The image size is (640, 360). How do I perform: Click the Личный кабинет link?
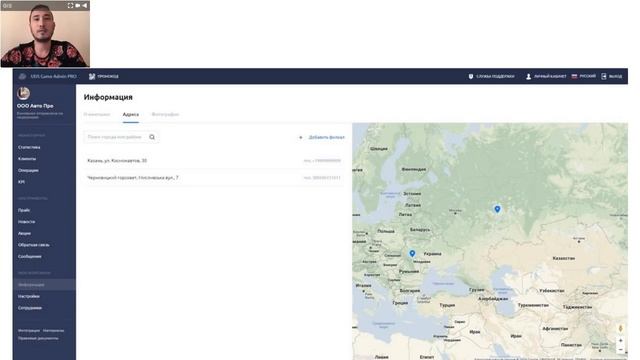[x=550, y=76]
